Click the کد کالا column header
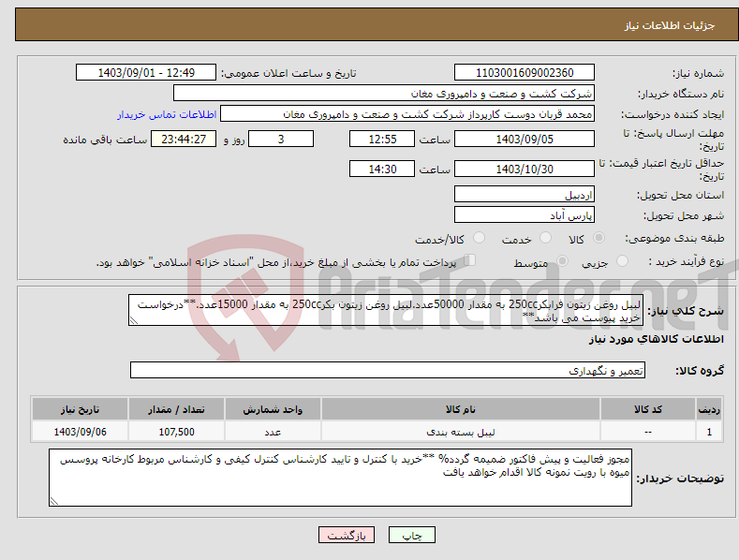The image size is (739, 560). tap(648, 409)
